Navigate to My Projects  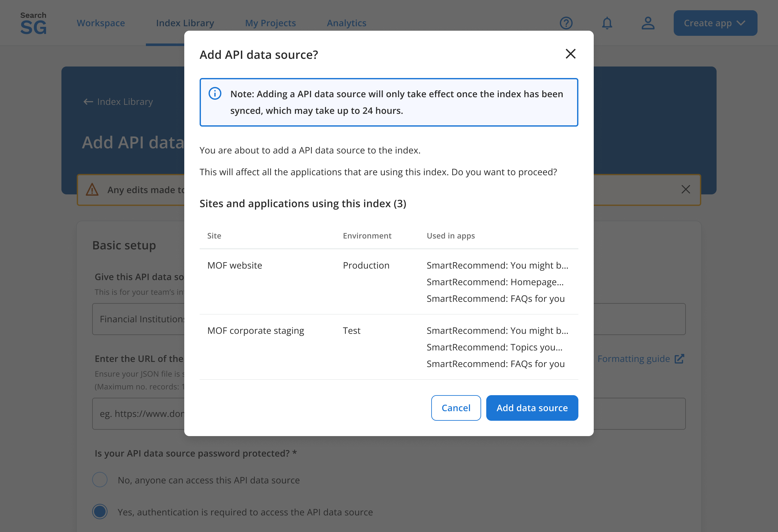pyautogui.click(x=270, y=23)
